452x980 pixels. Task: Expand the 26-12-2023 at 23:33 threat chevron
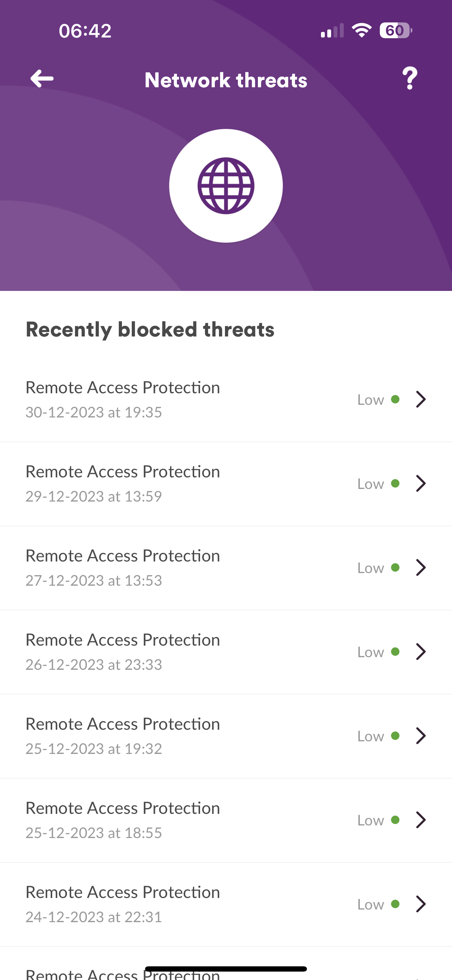(421, 652)
